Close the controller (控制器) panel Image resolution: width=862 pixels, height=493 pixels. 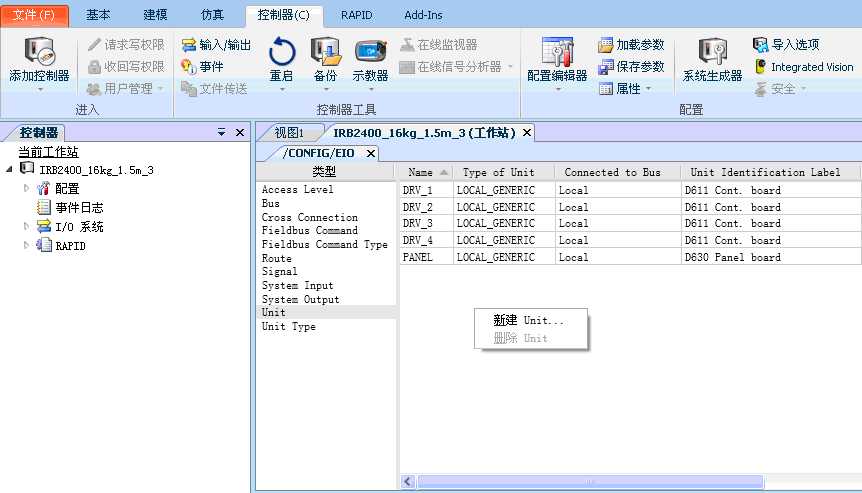coord(240,132)
